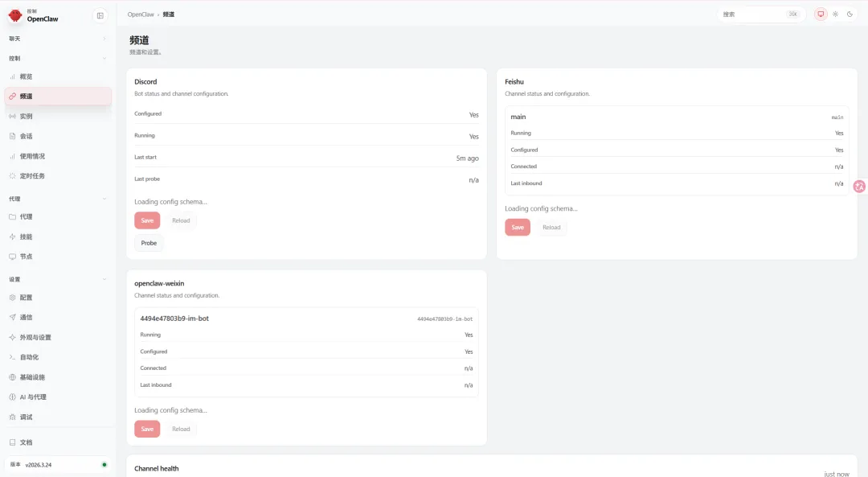
Task: Click the bug icon beside 调试
Action: [x=12, y=417]
